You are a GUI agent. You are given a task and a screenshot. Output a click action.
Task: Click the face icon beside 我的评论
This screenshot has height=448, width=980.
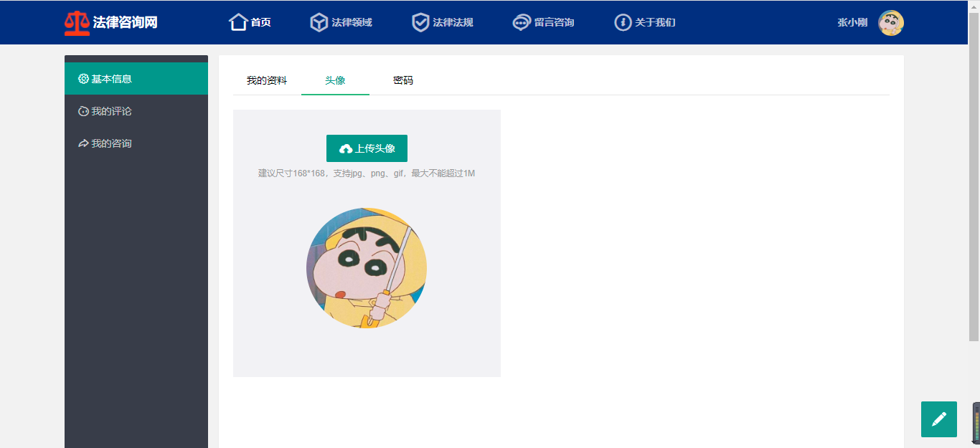tap(83, 111)
